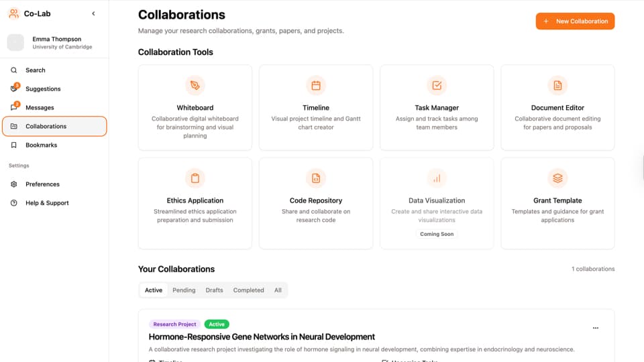Open Suggestions via its badge icon

click(14, 88)
